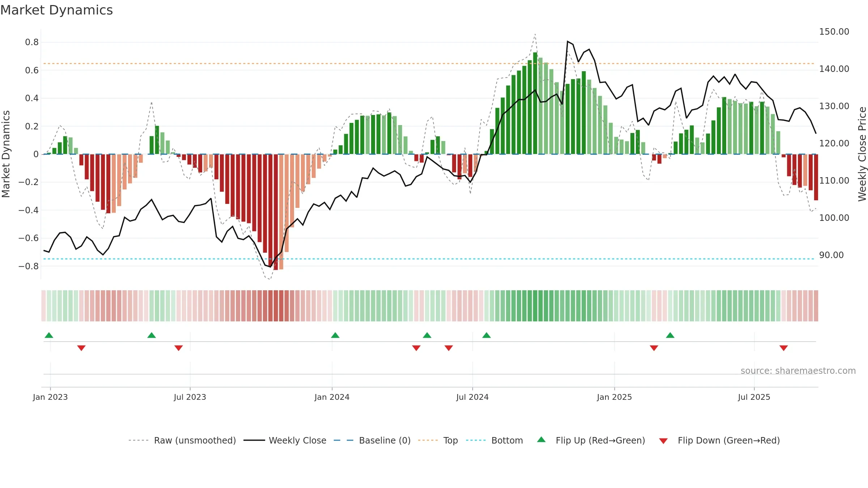This screenshot has height=488, width=868.
Task: Toggle the Baseline (0) legend entry
Action: pos(385,440)
